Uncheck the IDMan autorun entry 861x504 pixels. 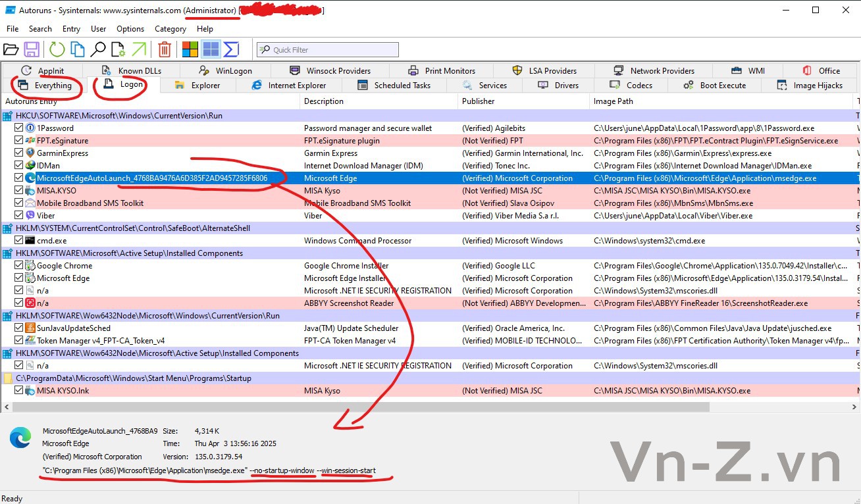[x=18, y=166]
